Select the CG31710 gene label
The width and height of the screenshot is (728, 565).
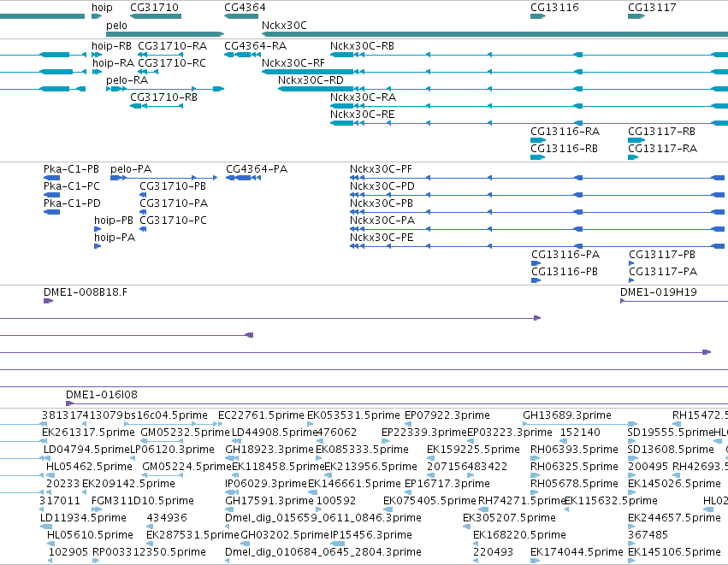pyautogui.click(x=154, y=8)
